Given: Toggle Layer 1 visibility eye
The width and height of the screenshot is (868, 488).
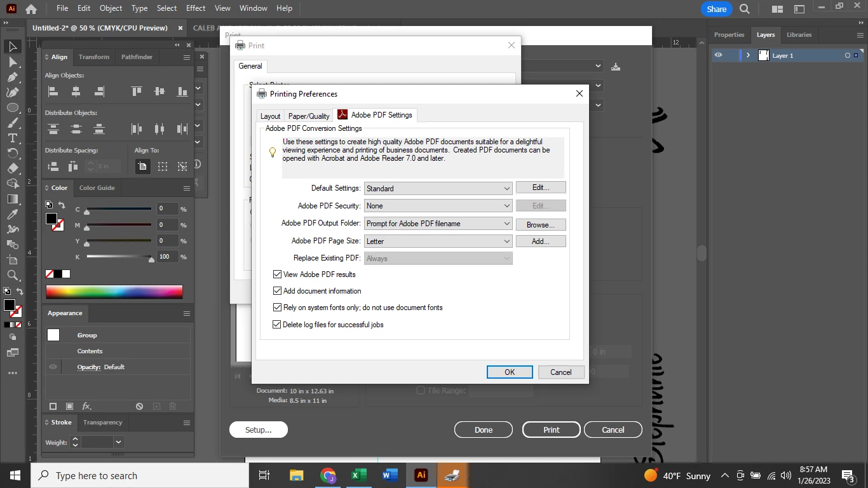Looking at the screenshot, I should click(718, 55).
